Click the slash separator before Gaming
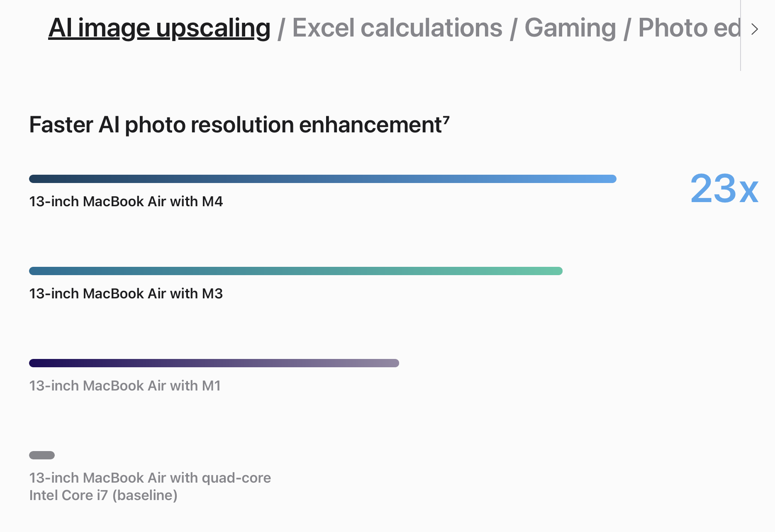This screenshot has height=532, width=775. (514, 29)
